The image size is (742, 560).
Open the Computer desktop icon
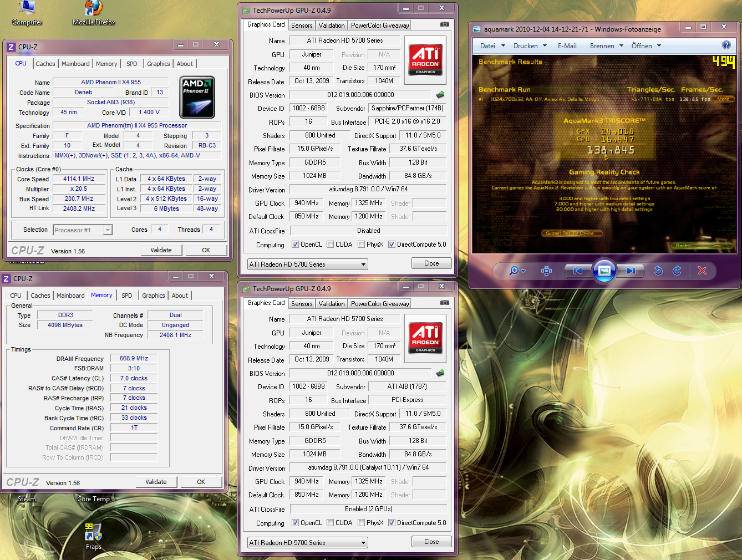coord(27,13)
